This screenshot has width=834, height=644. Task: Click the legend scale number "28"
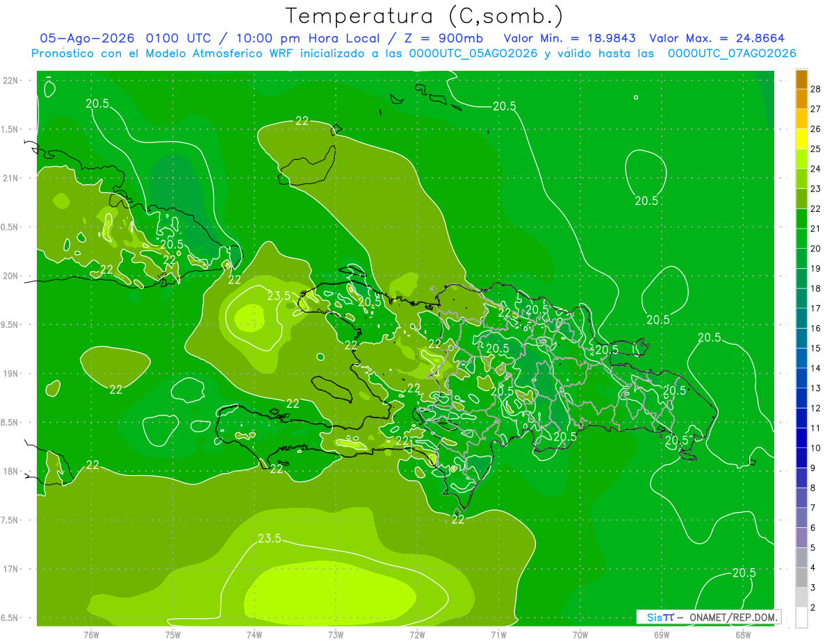pyautogui.click(x=815, y=89)
